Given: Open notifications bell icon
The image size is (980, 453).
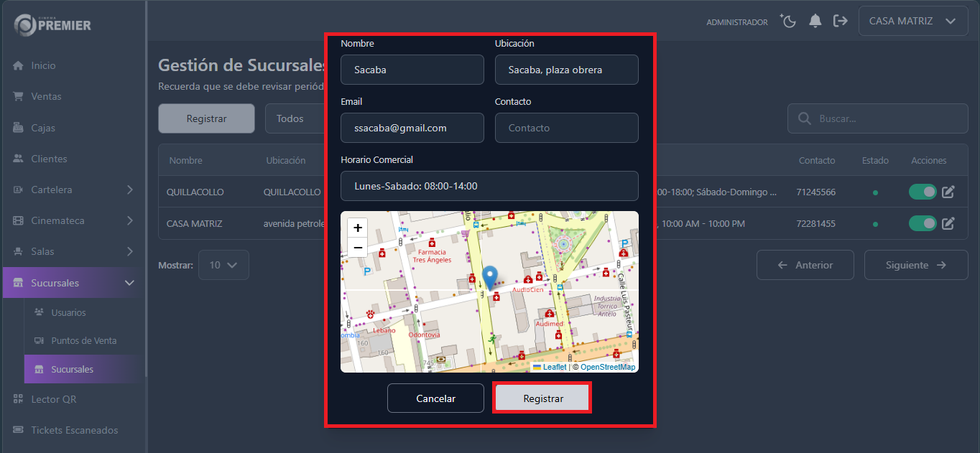Looking at the screenshot, I should 815,22.
